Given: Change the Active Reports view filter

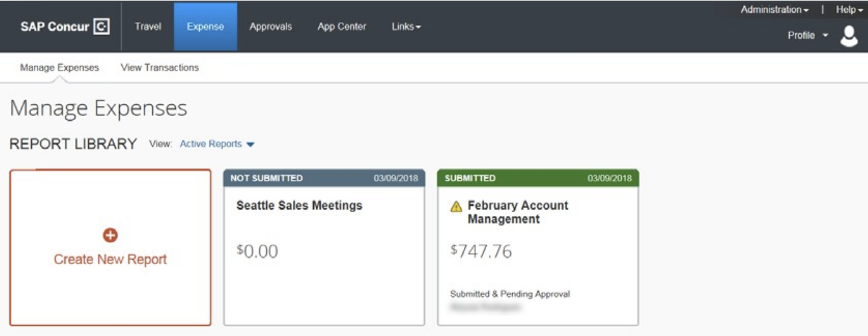Looking at the screenshot, I should (x=217, y=144).
